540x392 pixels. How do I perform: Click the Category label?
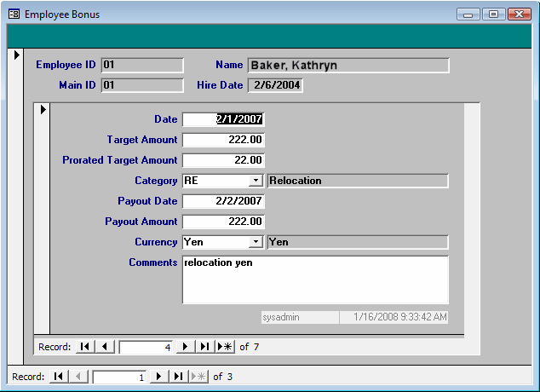point(156,181)
